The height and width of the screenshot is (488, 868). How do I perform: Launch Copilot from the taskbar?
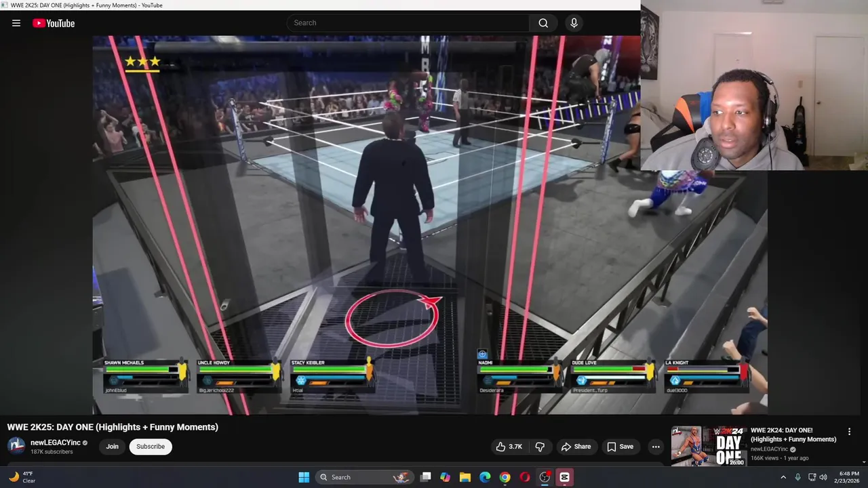point(445,477)
